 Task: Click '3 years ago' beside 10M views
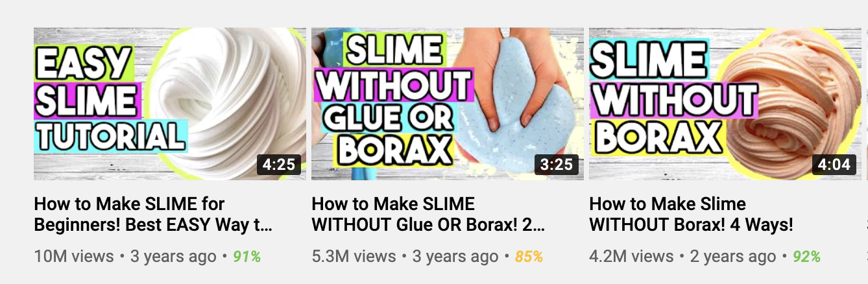click(173, 257)
